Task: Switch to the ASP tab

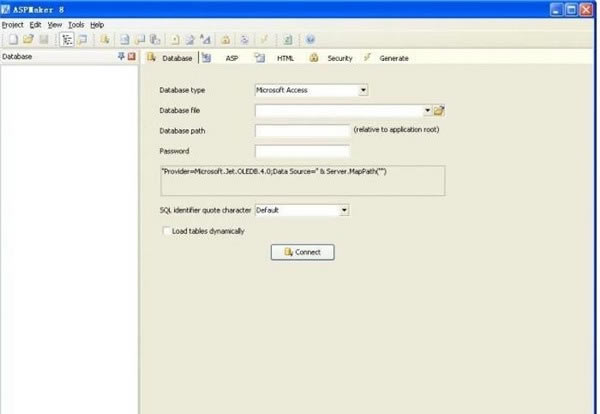Action: pyautogui.click(x=220, y=58)
